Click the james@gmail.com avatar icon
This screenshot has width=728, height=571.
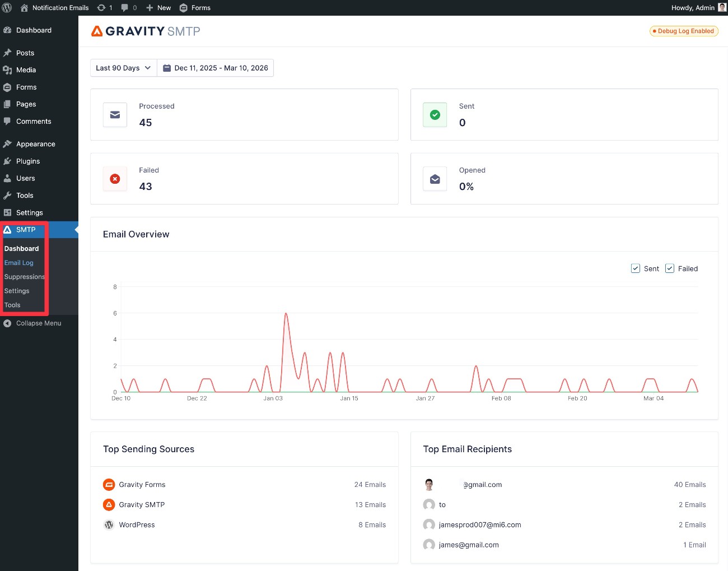[x=429, y=545]
